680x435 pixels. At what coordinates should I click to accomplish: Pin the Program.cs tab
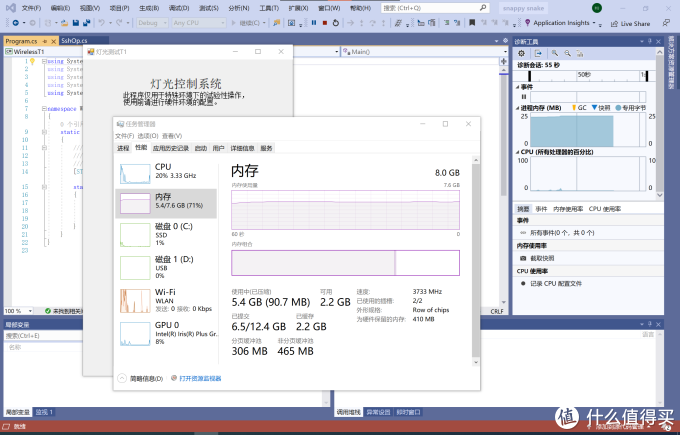[x=45, y=41]
